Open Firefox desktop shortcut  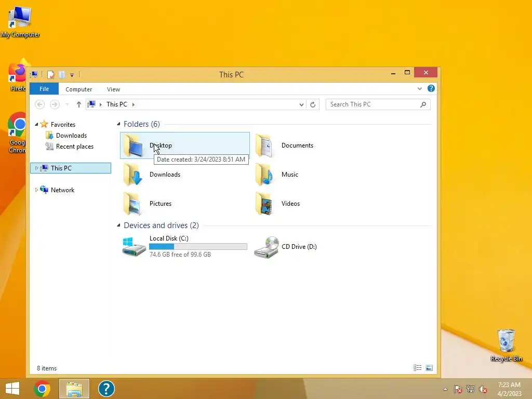[17, 75]
